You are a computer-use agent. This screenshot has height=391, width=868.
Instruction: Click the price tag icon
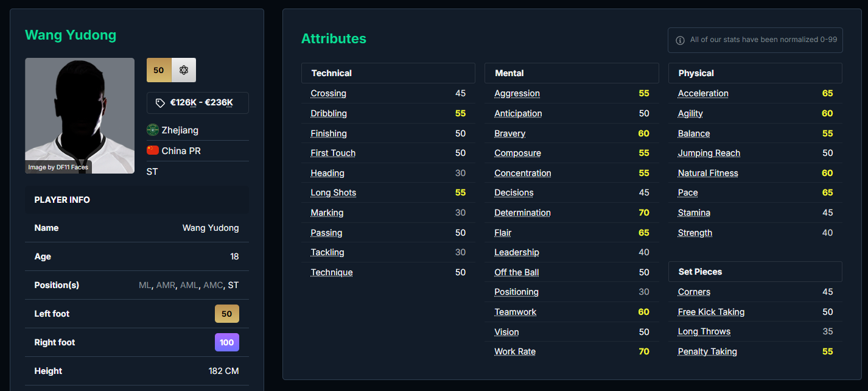(x=160, y=103)
